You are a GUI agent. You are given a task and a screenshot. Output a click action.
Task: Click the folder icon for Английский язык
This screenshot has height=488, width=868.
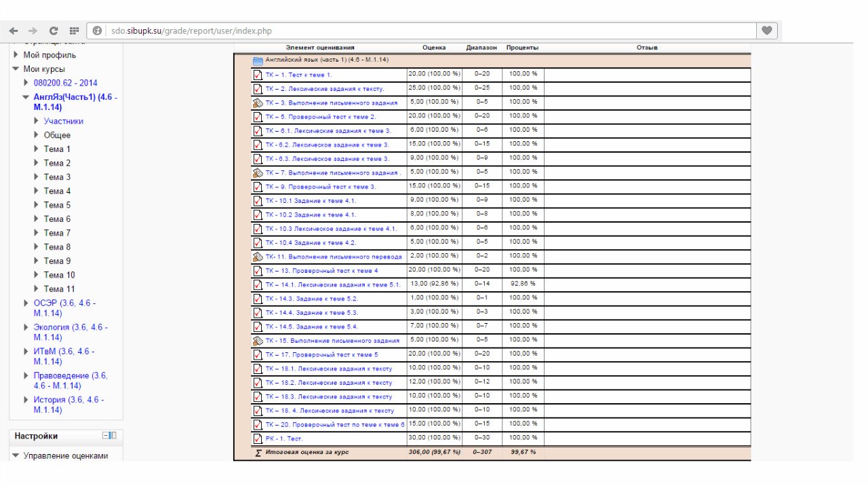pyautogui.click(x=258, y=60)
